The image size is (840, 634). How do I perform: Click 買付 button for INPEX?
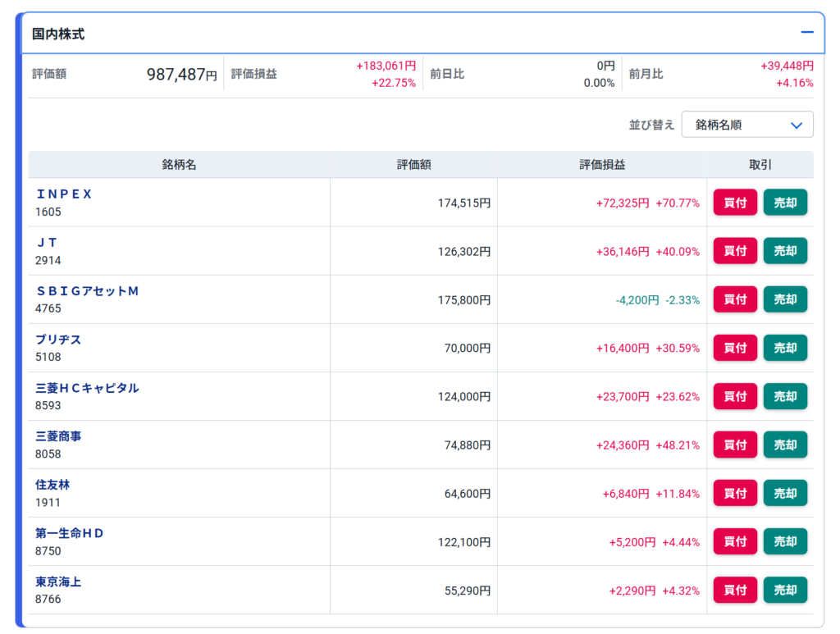[x=735, y=203]
